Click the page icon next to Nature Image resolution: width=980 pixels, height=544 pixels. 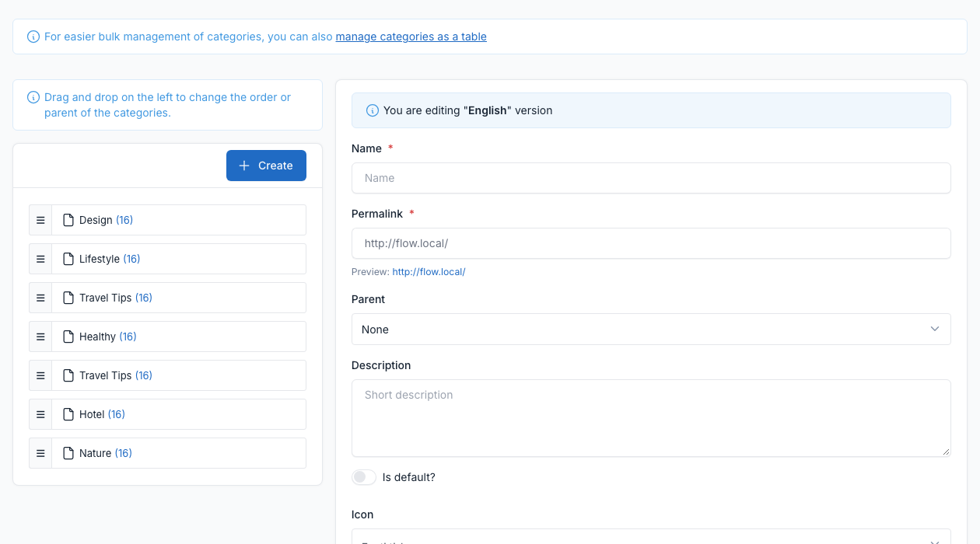coord(68,453)
